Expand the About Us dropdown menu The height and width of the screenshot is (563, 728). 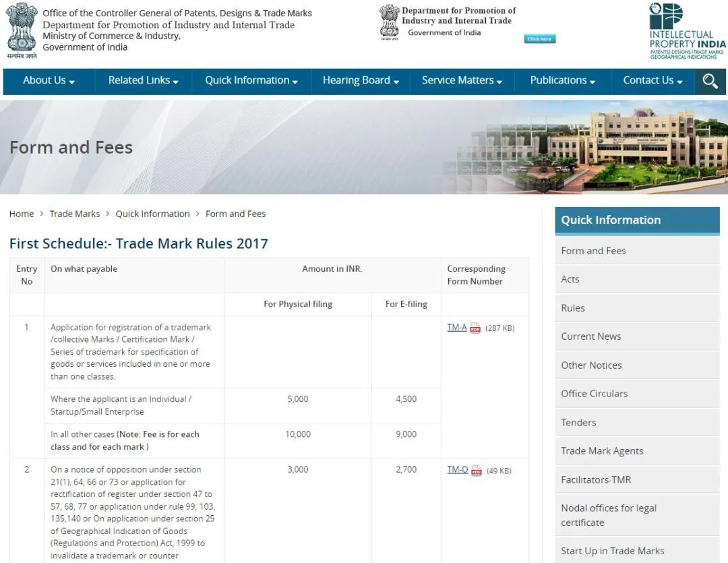pyautogui.click(x=49, y=80)
